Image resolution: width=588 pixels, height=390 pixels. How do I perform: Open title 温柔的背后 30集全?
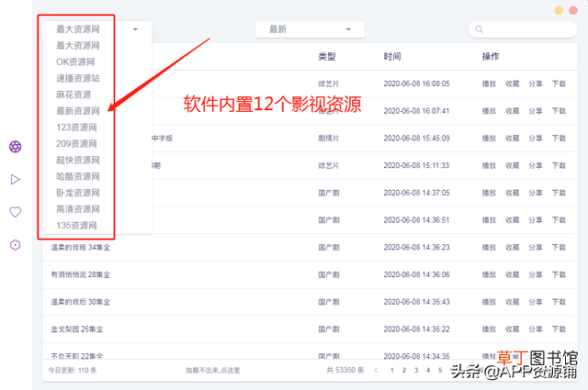(81, 302)
